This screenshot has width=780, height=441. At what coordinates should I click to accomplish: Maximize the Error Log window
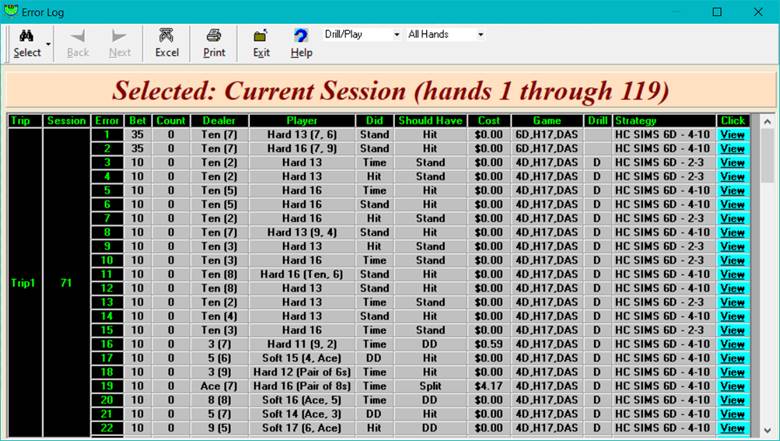click(717, 12)
